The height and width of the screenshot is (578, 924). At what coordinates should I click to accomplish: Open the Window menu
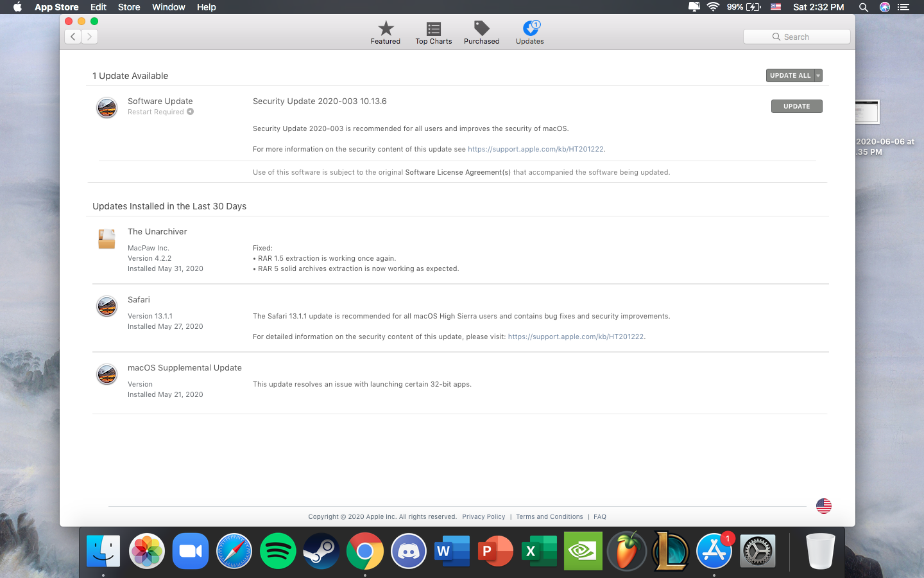coord(168,7)
